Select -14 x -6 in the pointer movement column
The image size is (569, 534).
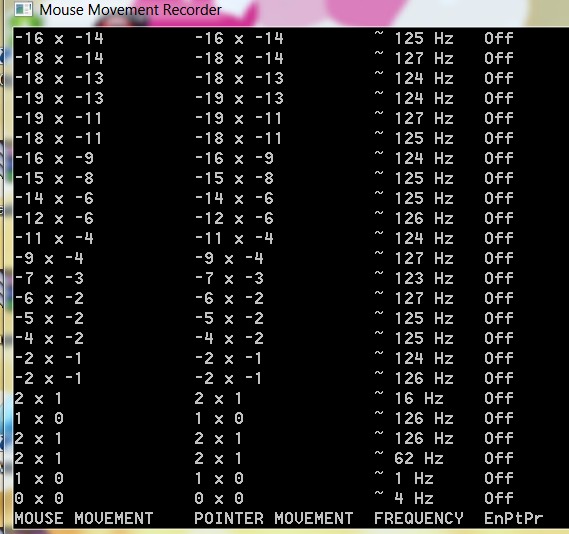(234, 198)
